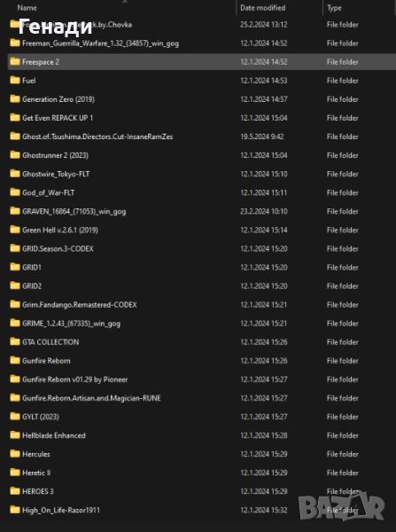Select Ghost.of.Tsushima.Directors.Cut-InsaneRamZes folder
Screen dimensions: 396x532
97,137
